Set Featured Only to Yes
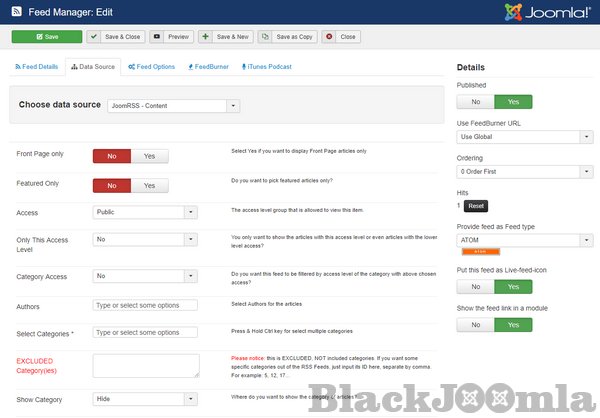This screenshot has width=600, height=418. [x=149, y=185]
